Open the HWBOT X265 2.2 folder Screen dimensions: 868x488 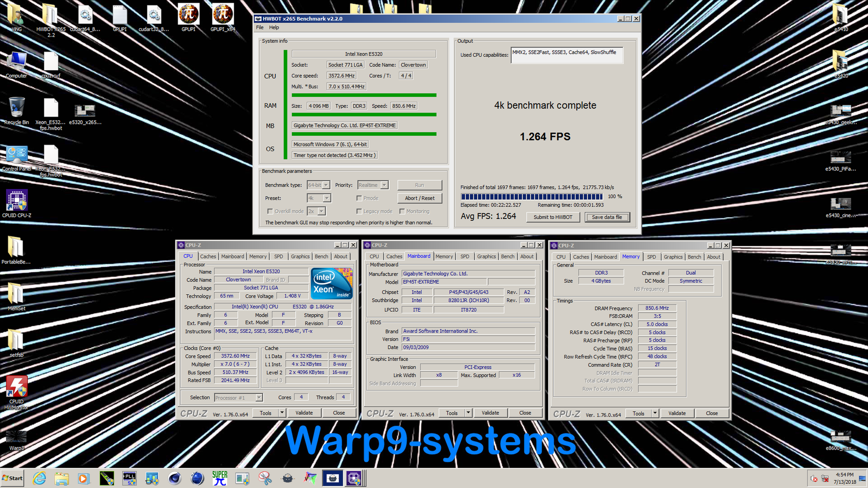[x=51, y=20]
